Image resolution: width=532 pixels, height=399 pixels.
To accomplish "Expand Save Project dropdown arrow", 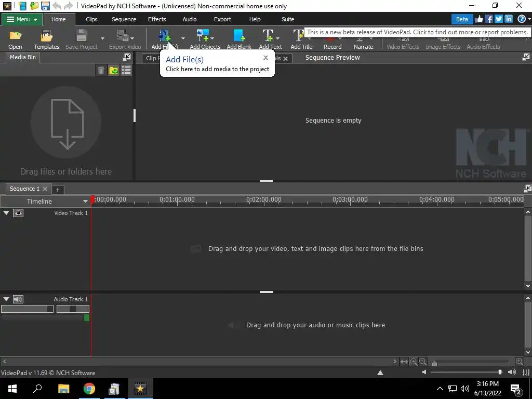I will (x=102, y=38).
